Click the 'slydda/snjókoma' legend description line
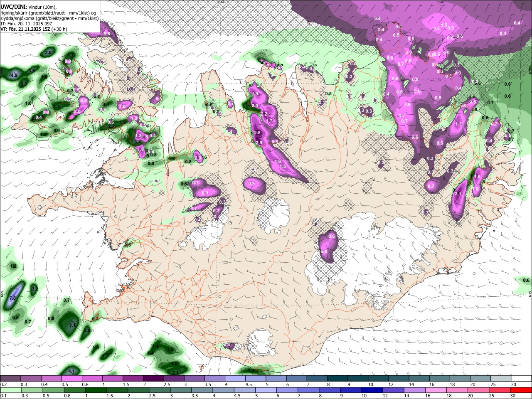 [x=49, y=18]
